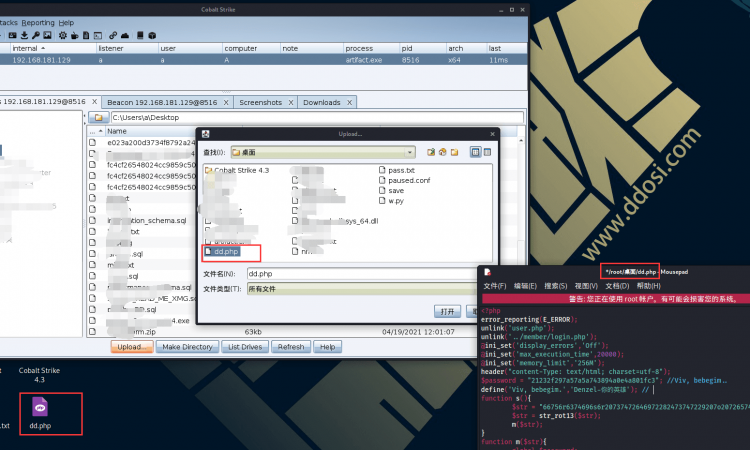Click the gear Windows executable generator icon
Screen dimensions: 750x450
(x=63, y=35)
